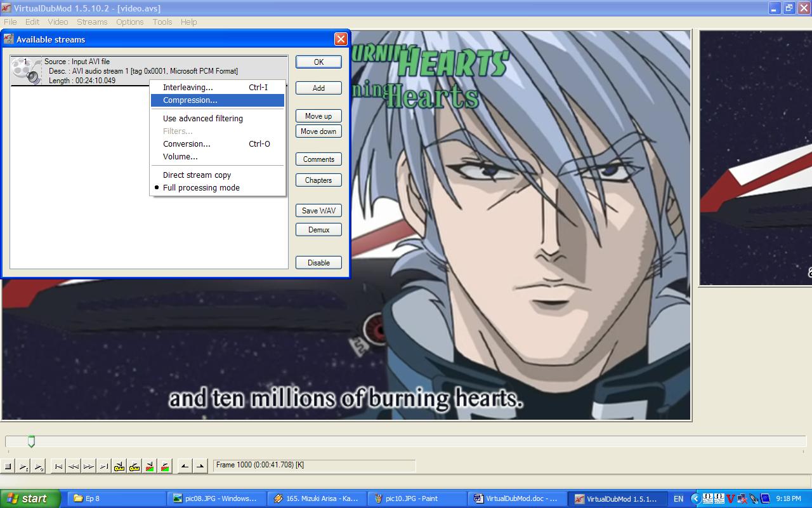Click the red V tray icon
Image resolution: width=812 pixels, height=508 pixels.
tap(730, 498)
